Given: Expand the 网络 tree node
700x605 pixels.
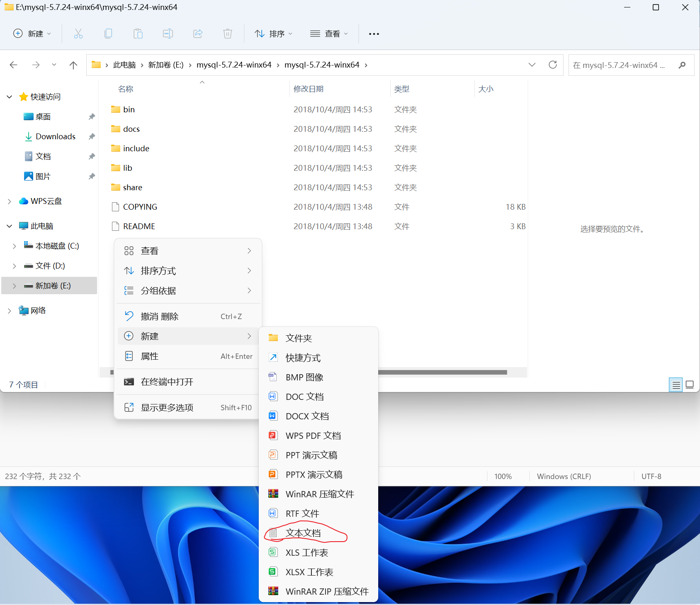Looking at the screenshot, I should coord(10,311).
